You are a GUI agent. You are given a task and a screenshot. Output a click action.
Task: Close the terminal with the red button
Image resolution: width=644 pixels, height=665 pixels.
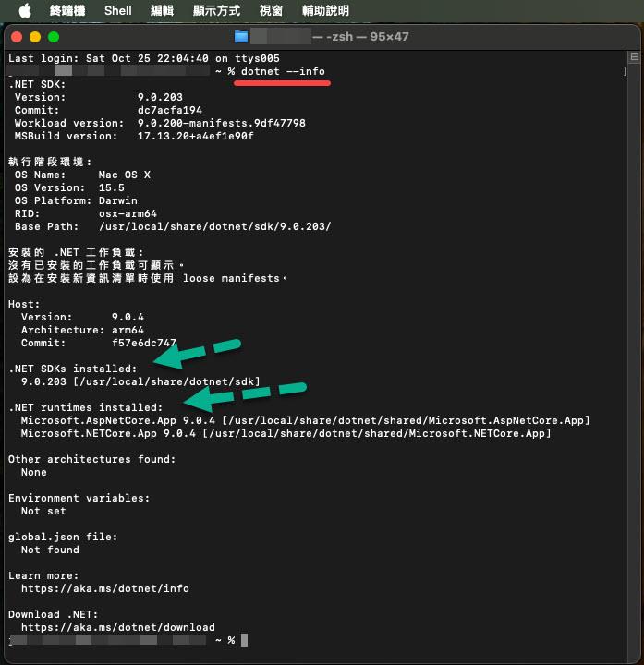[x=18, y=37]
